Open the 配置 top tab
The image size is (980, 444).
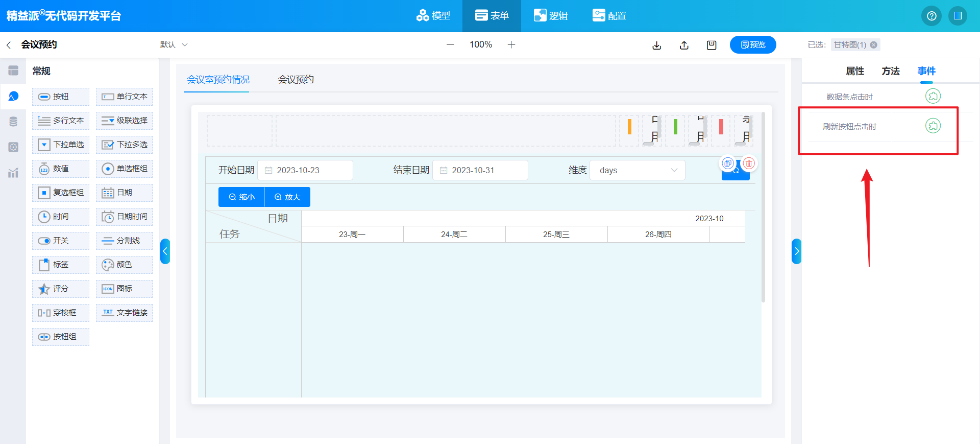coord(609,16)
